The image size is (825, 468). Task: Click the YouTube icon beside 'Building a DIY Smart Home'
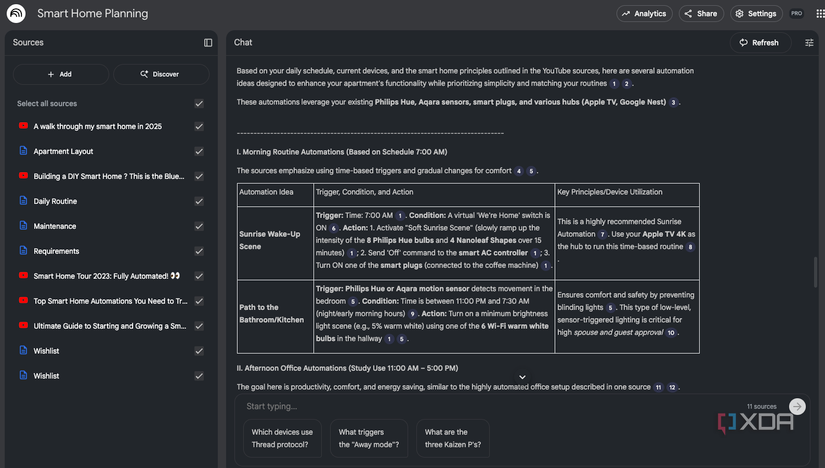[x=23, y=176]
